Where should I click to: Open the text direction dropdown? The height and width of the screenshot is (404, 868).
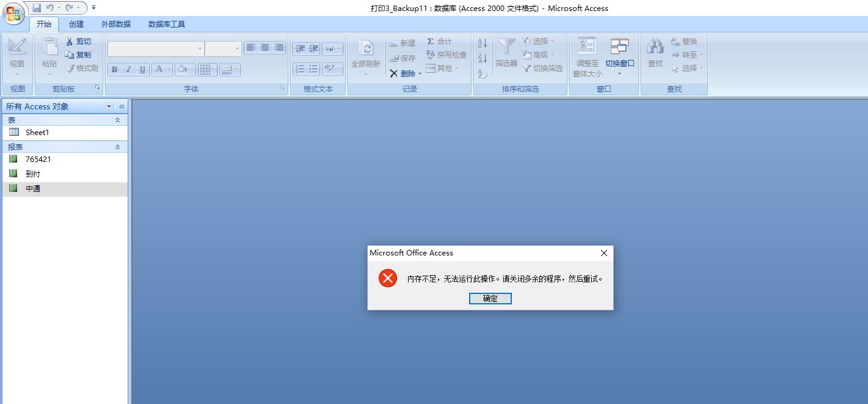tap(333, 49)
